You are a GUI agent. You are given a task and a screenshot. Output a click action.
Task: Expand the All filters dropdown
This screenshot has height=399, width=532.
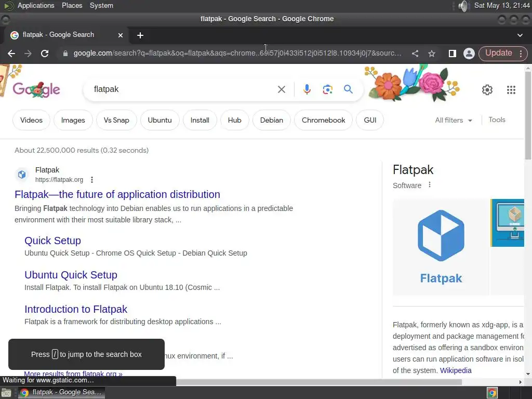(x=454, y=120)
